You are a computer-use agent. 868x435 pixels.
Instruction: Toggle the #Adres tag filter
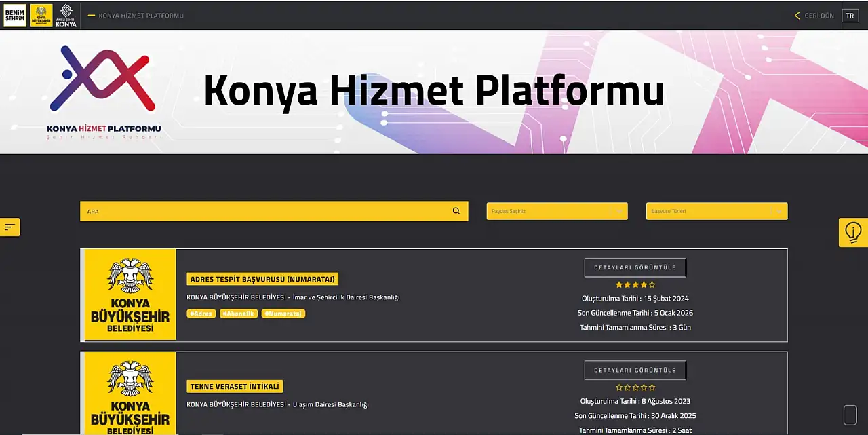[x=201, y=313]
